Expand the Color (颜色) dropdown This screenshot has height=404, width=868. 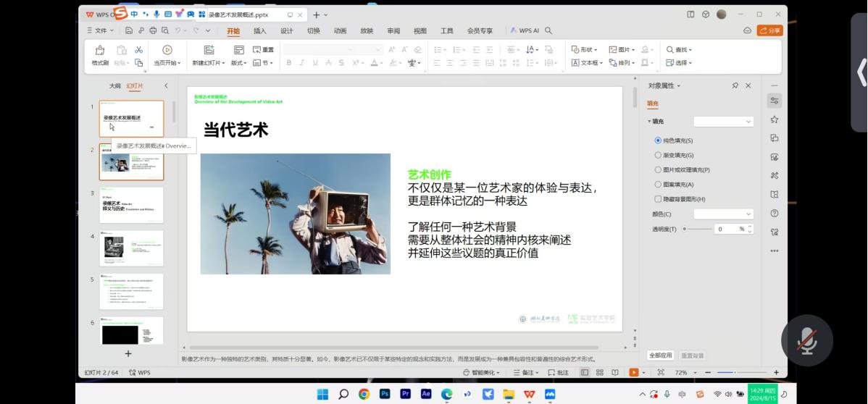point(723,214)
